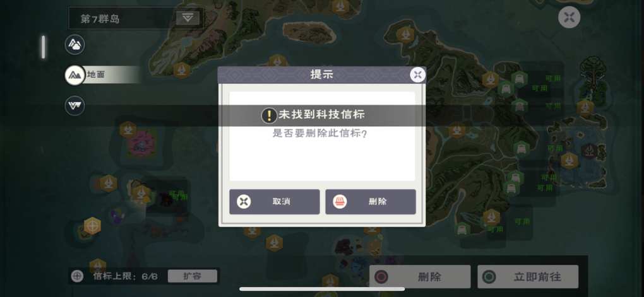Select the 地面 ground layer icon
The width and height of the screenshot is (644, 297).
click(x=75, y=75)
